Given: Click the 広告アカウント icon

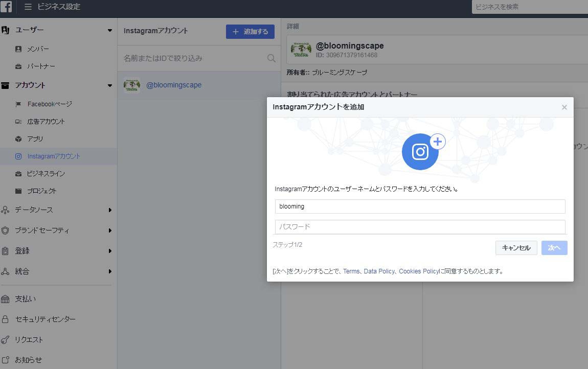Looking at the screenshot, I should pos(18,122).
